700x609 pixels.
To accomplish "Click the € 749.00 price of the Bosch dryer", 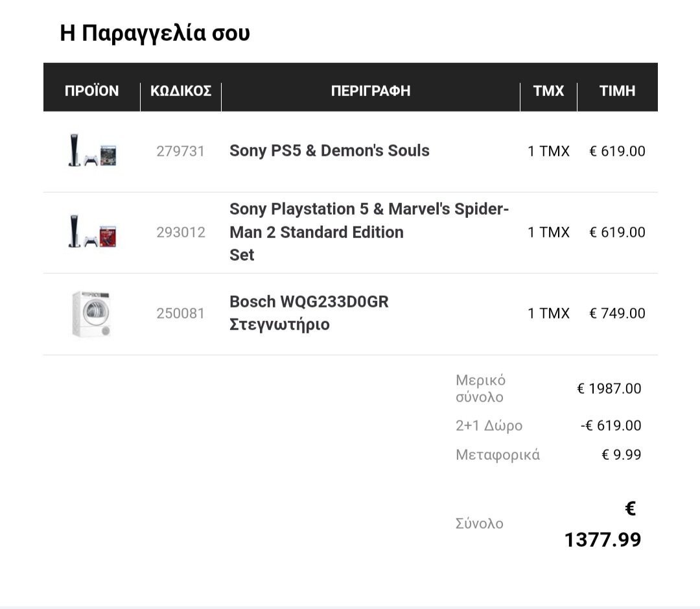I will point(617,313).
